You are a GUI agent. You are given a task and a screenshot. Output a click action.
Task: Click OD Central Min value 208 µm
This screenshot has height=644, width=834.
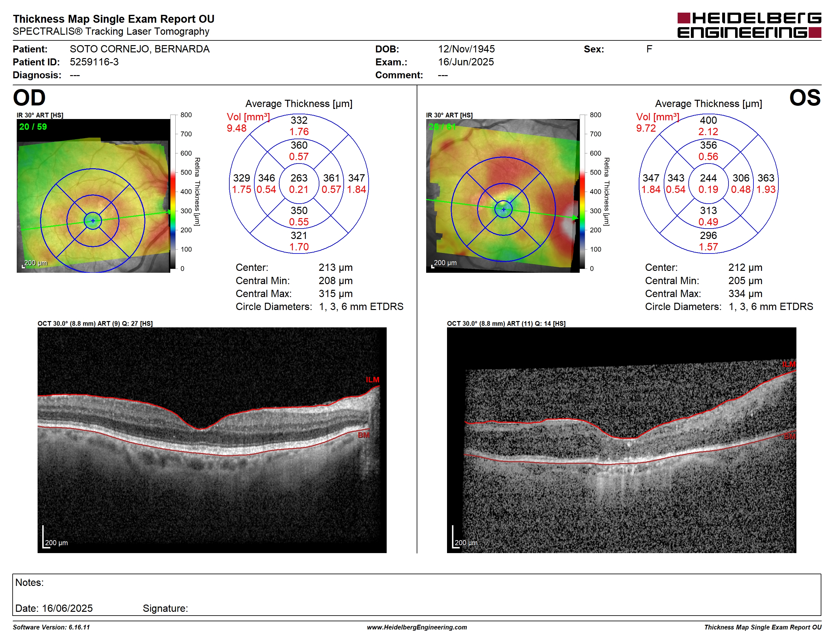pos(336,281)
